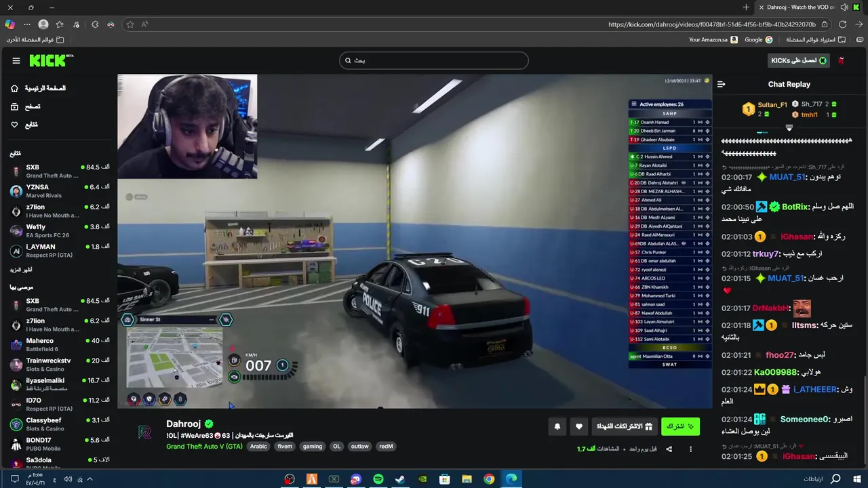This screenshot has height=488, width=868.
Task: Focus the Kick search field
Action: coord(433,60)
